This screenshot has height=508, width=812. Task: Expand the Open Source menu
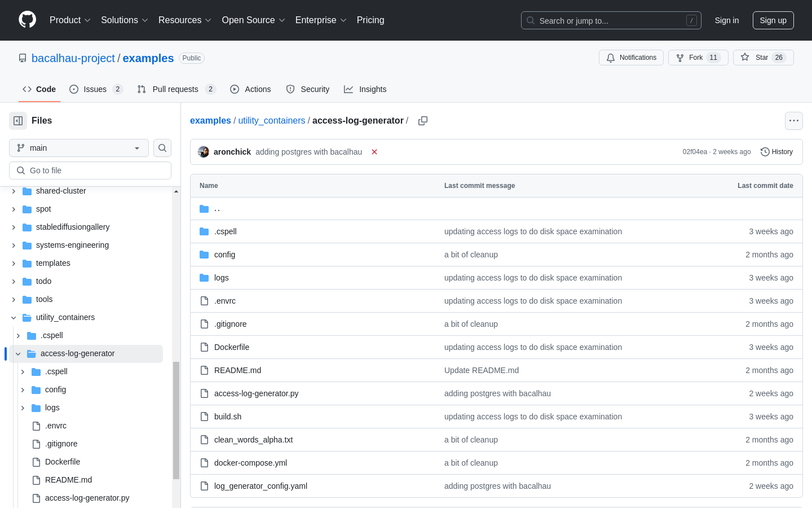pyautogui.click(x=254, y=20)
